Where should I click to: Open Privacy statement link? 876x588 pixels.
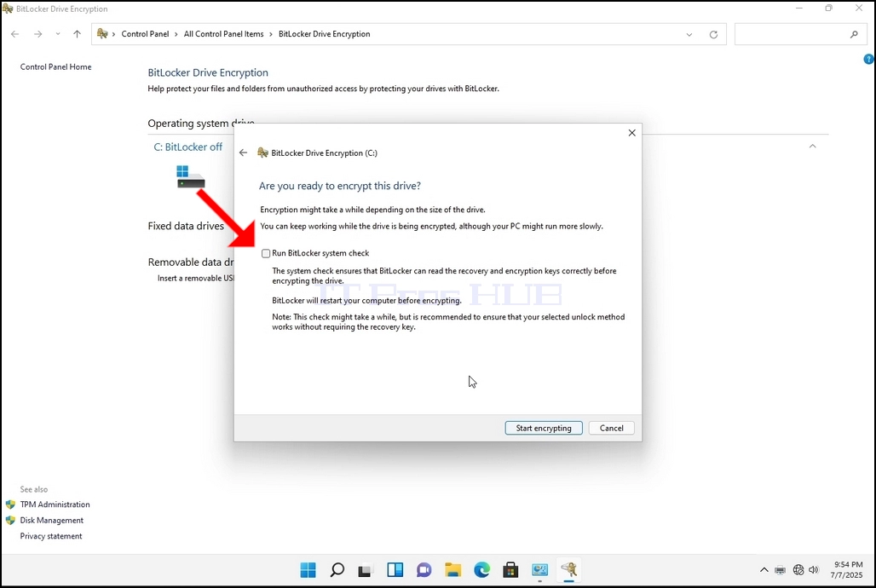(51, 536)
